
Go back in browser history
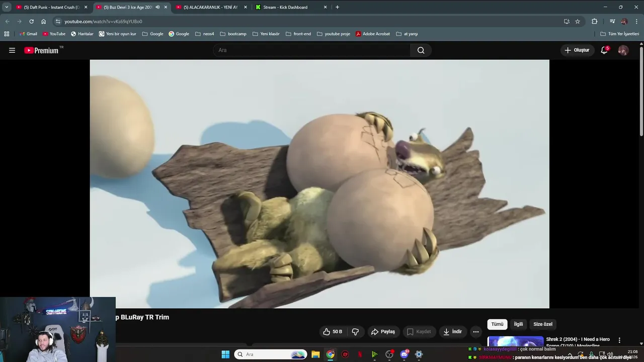[7, 22]
